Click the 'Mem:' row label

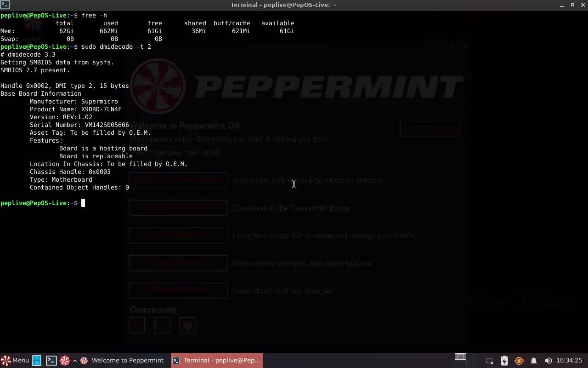point(8,31)
